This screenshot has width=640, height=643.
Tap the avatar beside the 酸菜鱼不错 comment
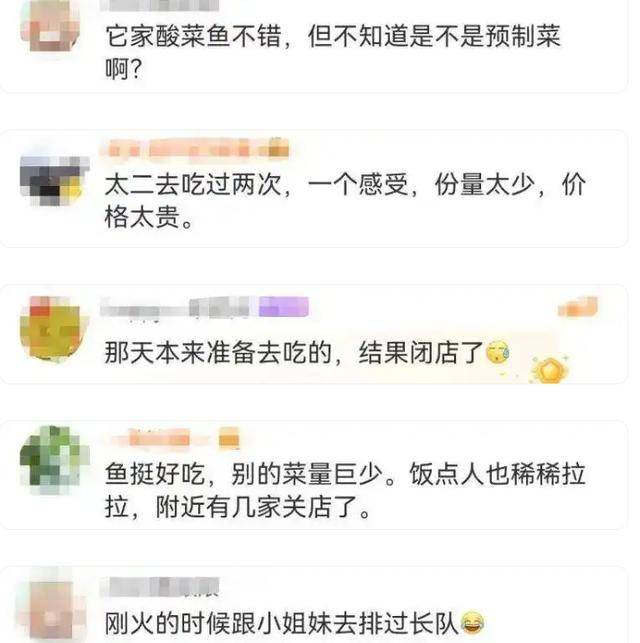pyautogui.click(x=50, y=27)
